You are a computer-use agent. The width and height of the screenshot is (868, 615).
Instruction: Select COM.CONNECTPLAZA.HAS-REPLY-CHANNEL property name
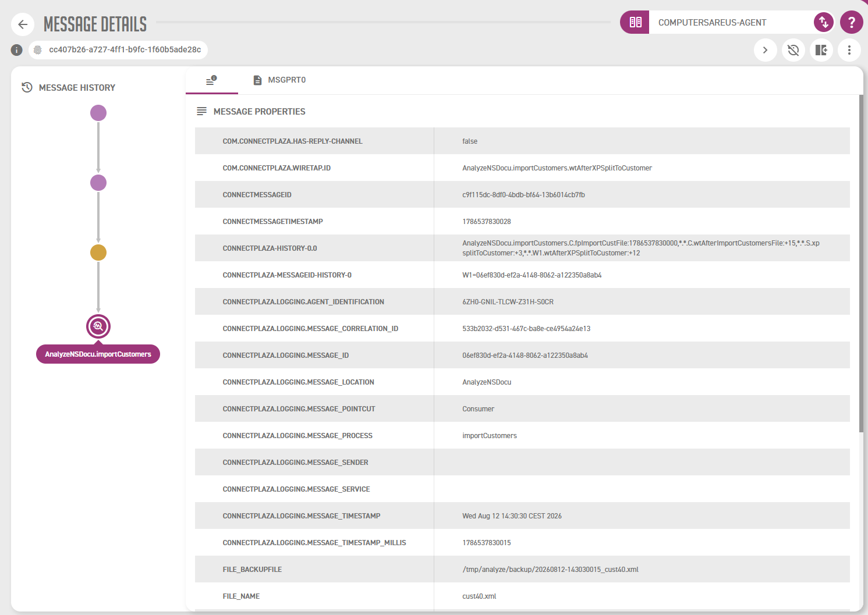tap(292, 141)
